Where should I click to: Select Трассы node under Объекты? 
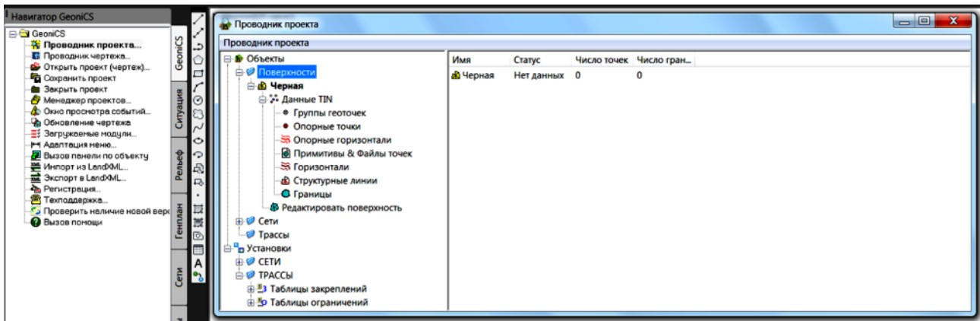click(273, 234)
